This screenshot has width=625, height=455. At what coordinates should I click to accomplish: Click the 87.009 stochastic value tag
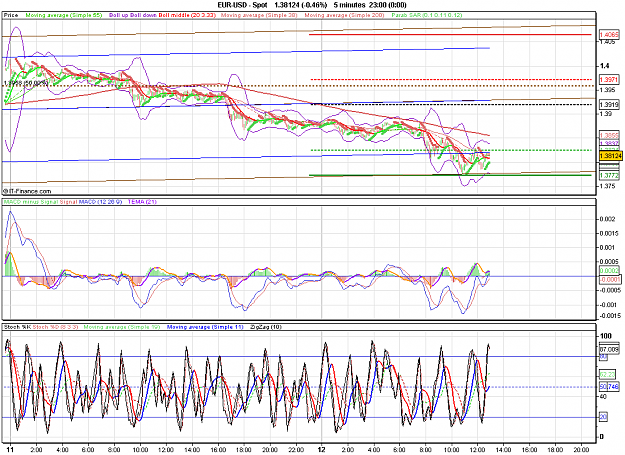point(609,349)
